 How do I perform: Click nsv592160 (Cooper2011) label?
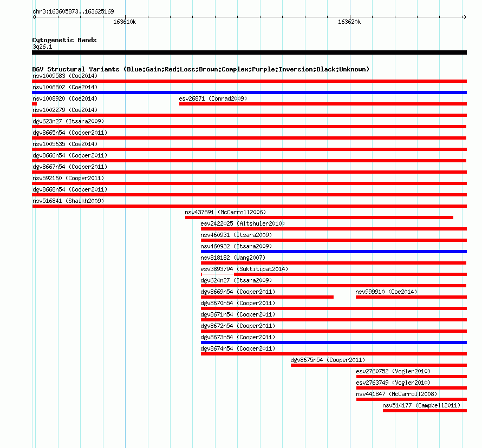(68, 178)
